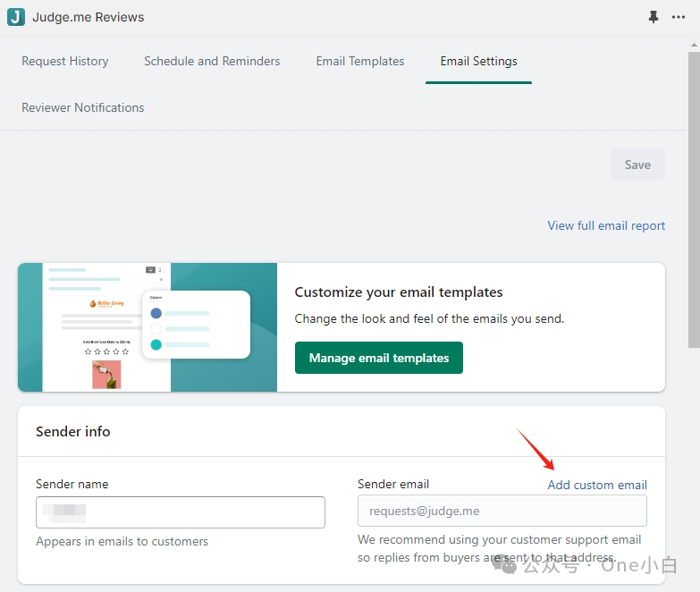Click the email template preview illustration
The image size is (700, 592).
click(148, 327)
